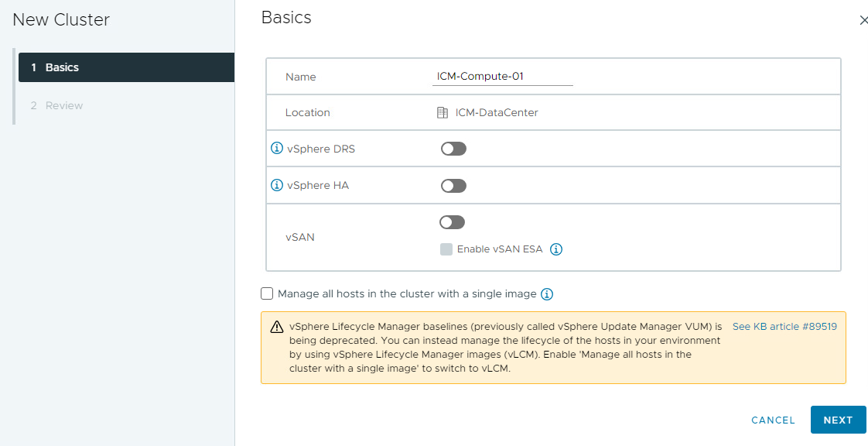This screenshot has width=868, height=446.
Task: Click the vSAN label
Action: (x=300, y=237)
